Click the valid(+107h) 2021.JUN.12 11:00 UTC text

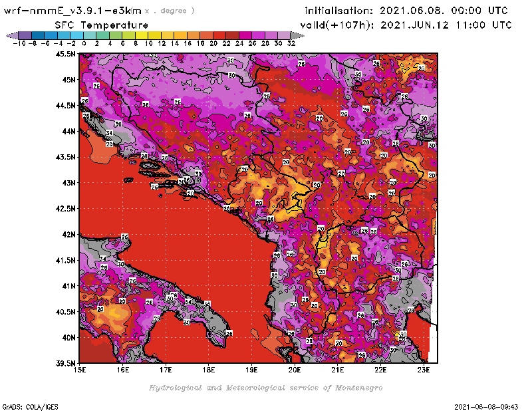(x=406, y=25)
